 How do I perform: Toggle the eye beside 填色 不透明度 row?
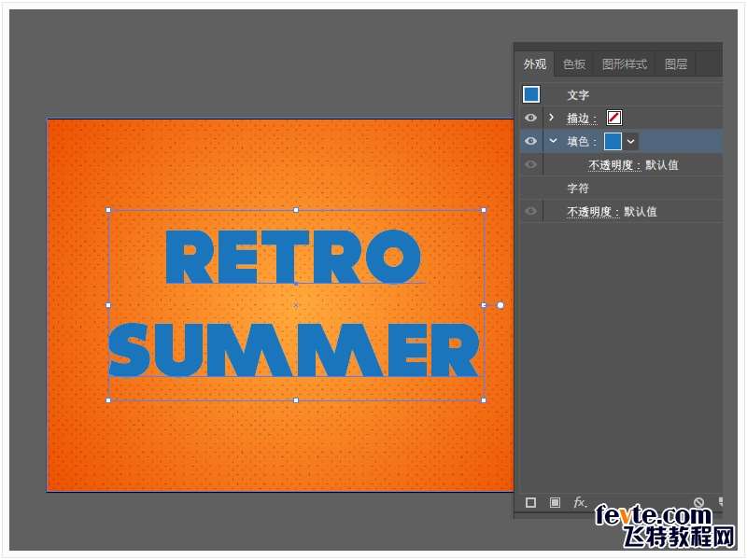tap(530, 165)
